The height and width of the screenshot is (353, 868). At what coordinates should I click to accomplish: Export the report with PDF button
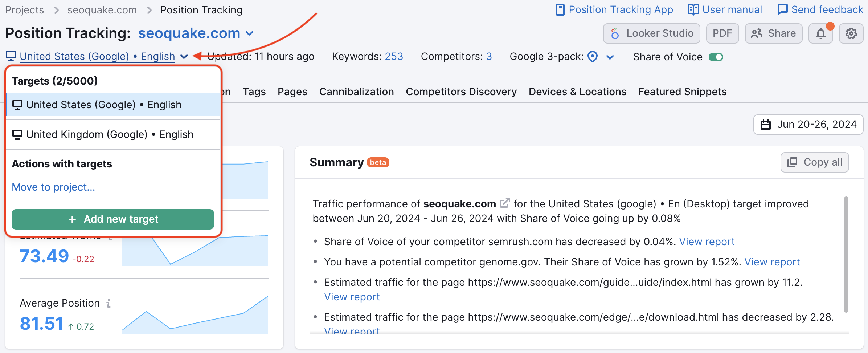tap(722, 33)
